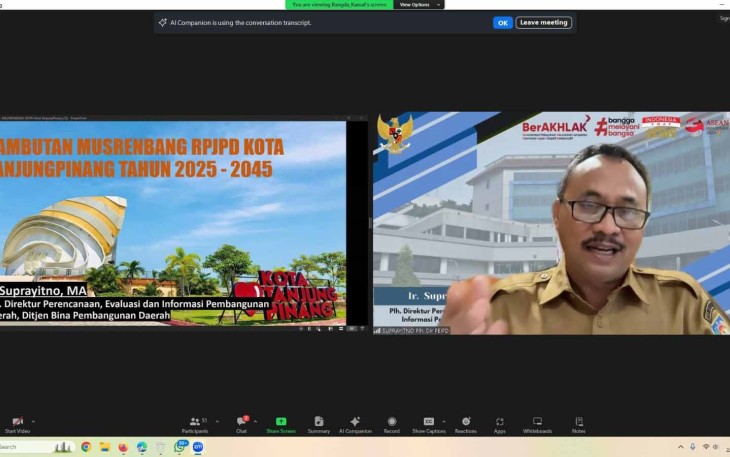Click the Windows taskbar search box
This screenshot has width=730, height=457.
tap(36, 447)
